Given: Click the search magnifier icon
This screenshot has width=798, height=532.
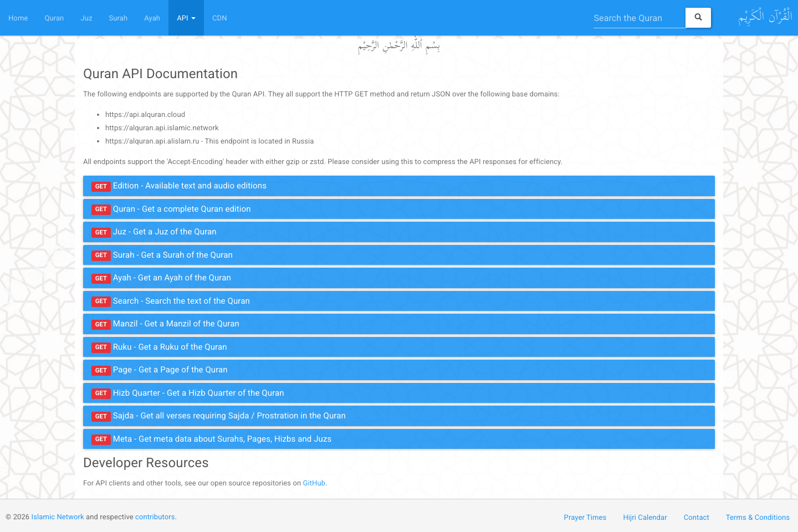Looking at the screenshot, I should [x=698, y=17].
